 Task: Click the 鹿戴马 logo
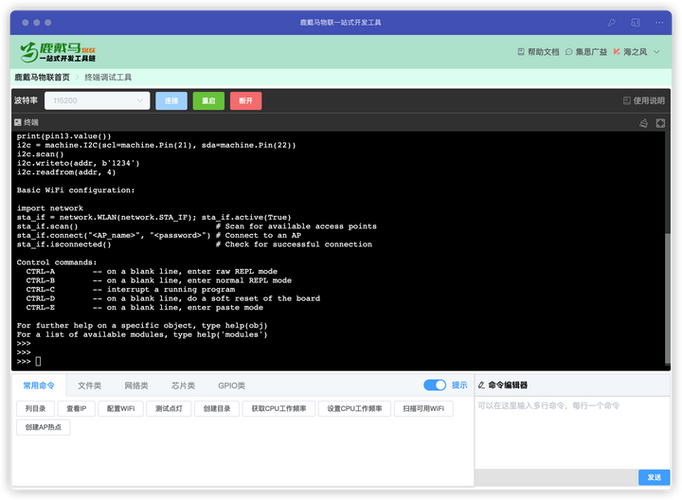coord(58,52)
